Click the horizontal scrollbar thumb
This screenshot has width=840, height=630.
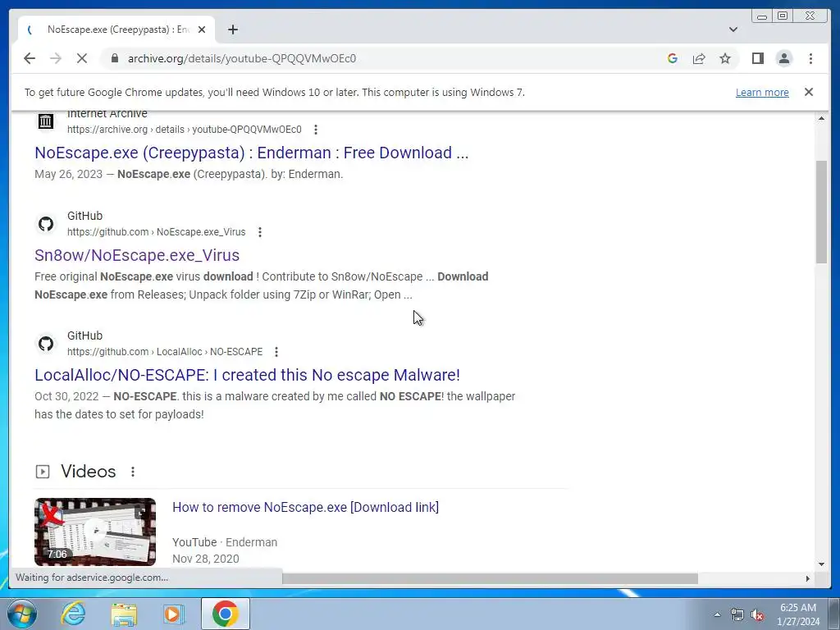click(x=490, y=578)
